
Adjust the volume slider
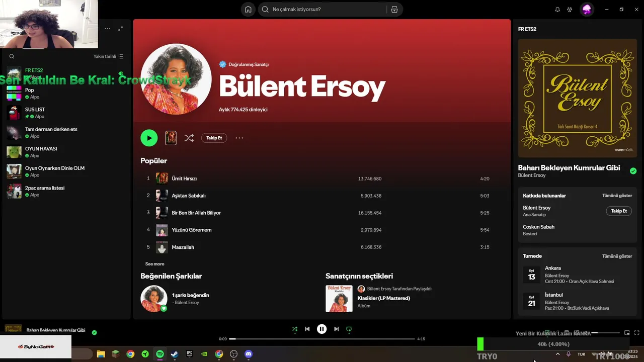pos(605,332)
